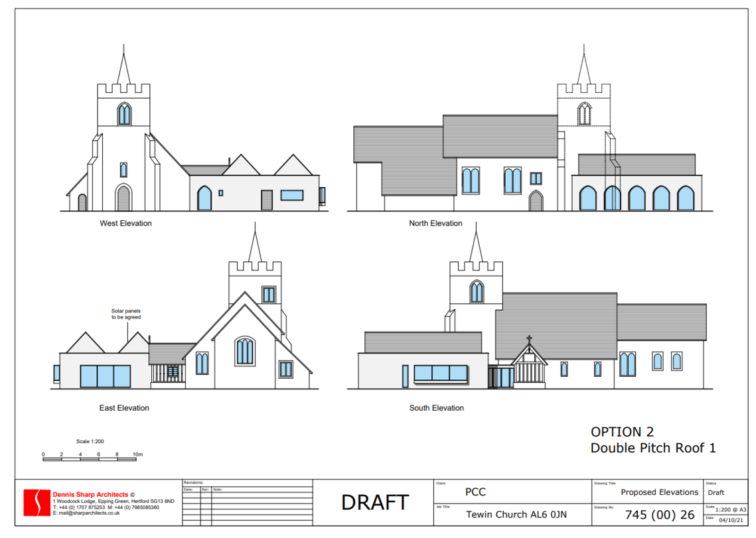This screenshot has width=756, height=538.
Task: Click the South Elevation timber porch with cross
Action: [529, 362]
